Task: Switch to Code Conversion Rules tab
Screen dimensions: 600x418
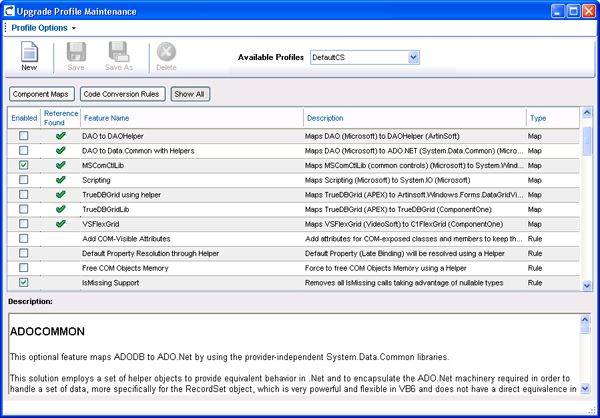Action: [122, 94]
